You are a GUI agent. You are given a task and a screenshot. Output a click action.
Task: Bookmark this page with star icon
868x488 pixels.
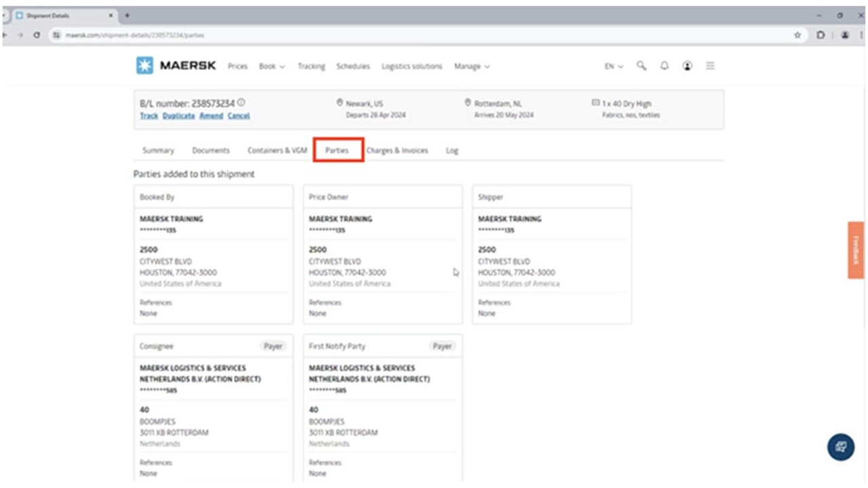(797, 35)
